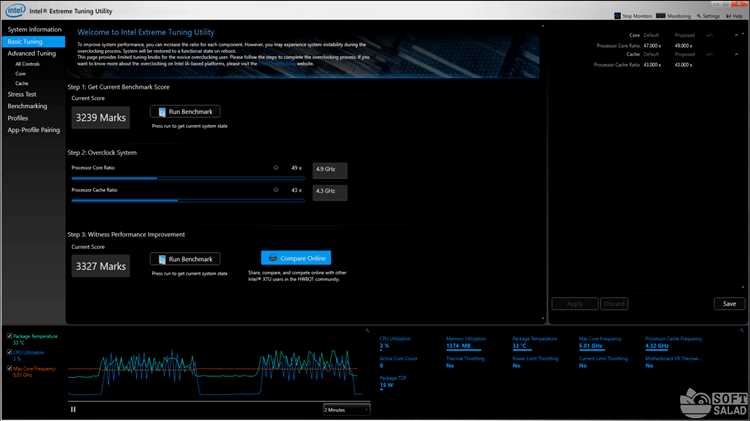Select Basic Tuning in the sidebar

coord(33,42)
